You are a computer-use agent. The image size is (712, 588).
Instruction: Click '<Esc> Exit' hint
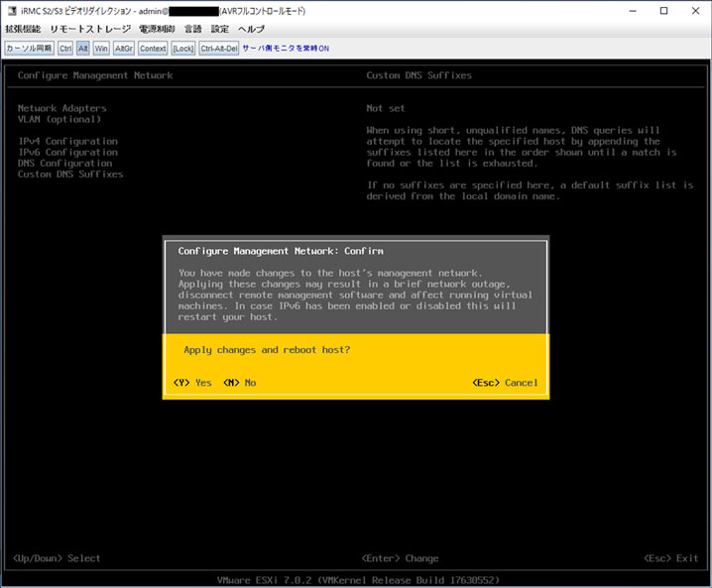(x=671, y=558)
